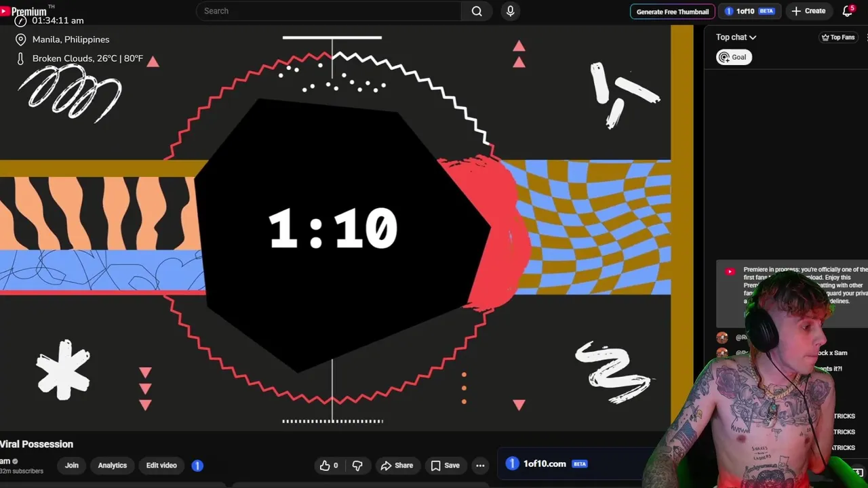Image resolution: width=868 pixels, height=488 pixels.
Task: Click the subscriber count under channel name
Action: click(x=22, y=471)
